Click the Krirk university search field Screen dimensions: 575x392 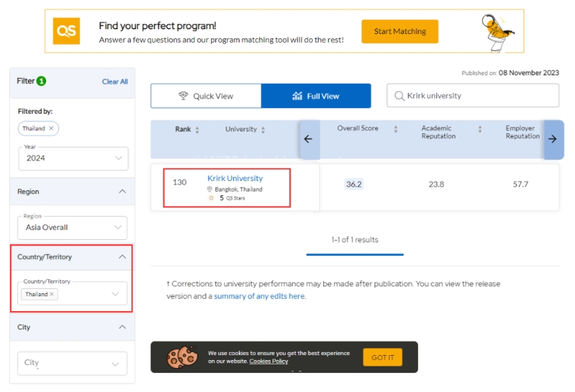coord(473,96)
